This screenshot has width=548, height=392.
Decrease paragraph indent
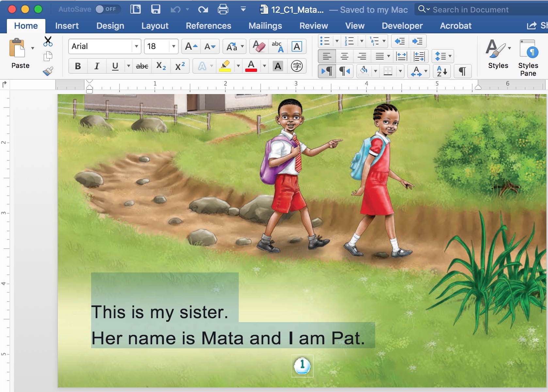(400, 41)
